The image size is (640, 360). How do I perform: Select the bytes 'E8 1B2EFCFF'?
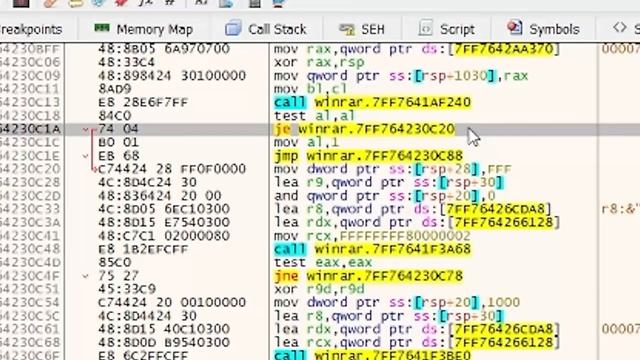(x=143, y=249)
